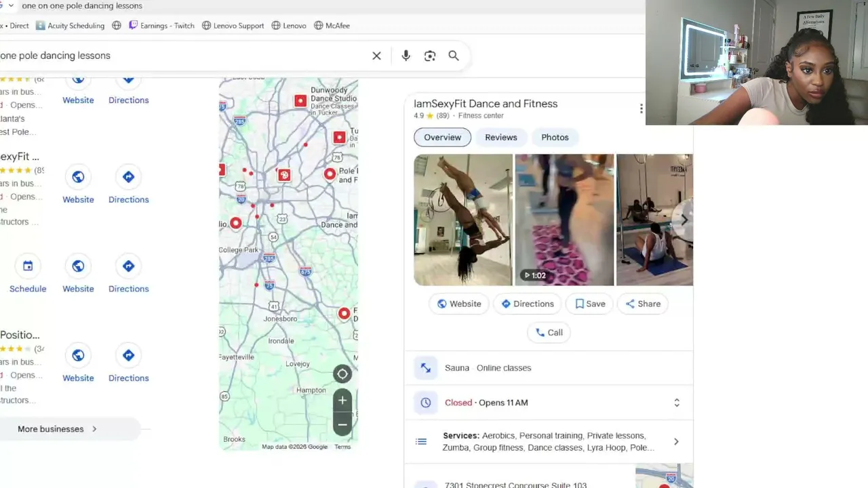
Task: Save IamSexyFit Dance and Fitness
Action: tap(590, 304)
